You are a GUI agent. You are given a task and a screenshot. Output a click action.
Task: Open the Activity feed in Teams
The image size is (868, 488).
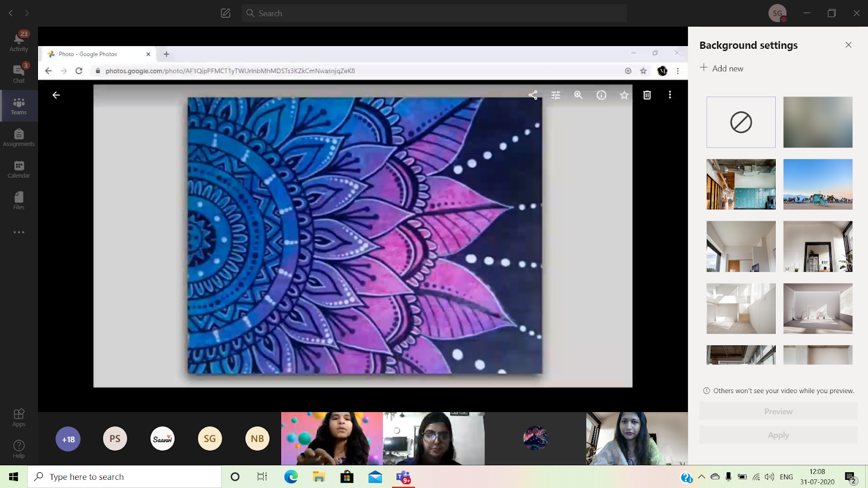pos(18,42)
